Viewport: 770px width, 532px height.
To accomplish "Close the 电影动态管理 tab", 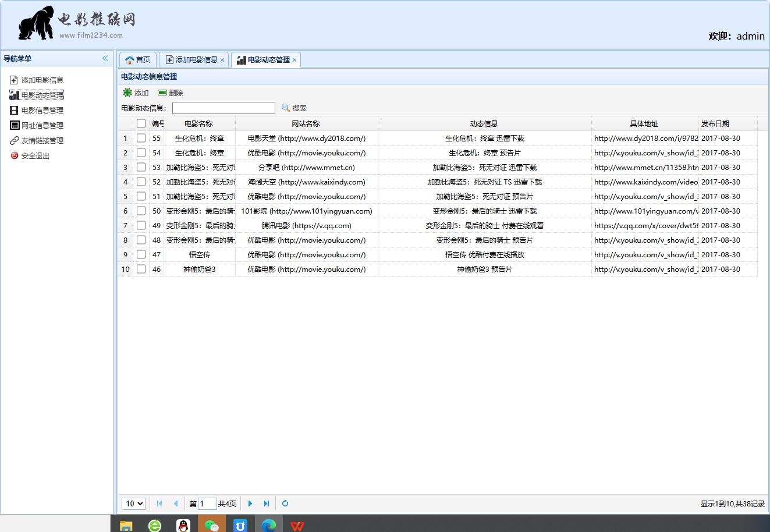I will (294, 60).
